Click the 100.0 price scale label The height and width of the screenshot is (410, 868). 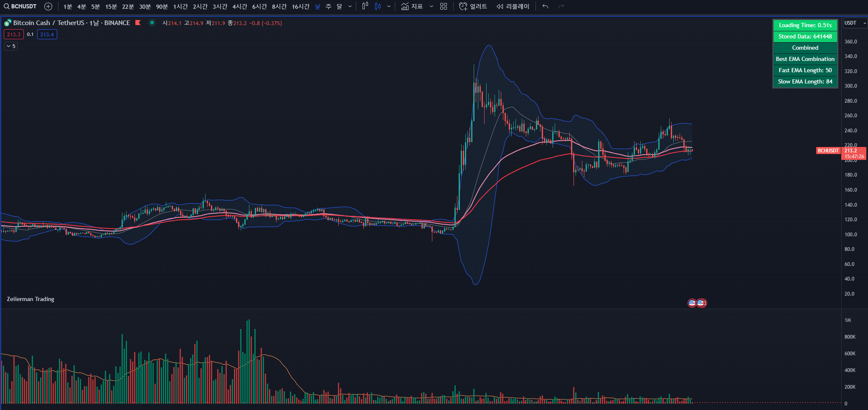click(850, 235)
